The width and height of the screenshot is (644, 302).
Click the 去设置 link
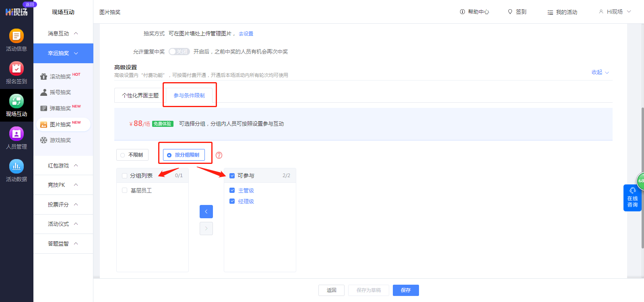[246, 34]
